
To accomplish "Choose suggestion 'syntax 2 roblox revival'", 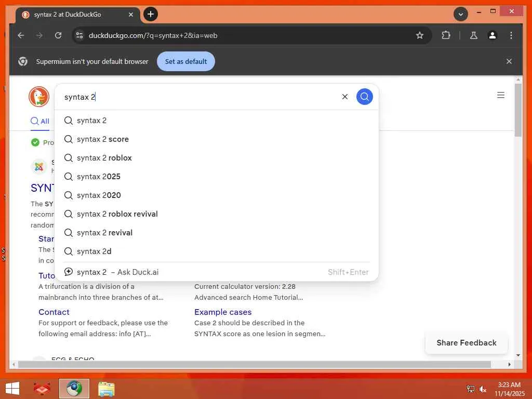I will point(217,214).
